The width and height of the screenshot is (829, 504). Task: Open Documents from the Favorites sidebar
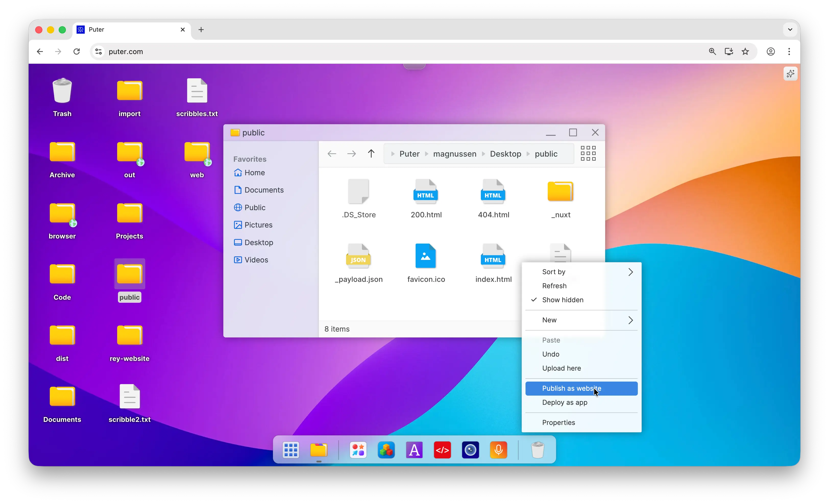[x=264, y=190]
